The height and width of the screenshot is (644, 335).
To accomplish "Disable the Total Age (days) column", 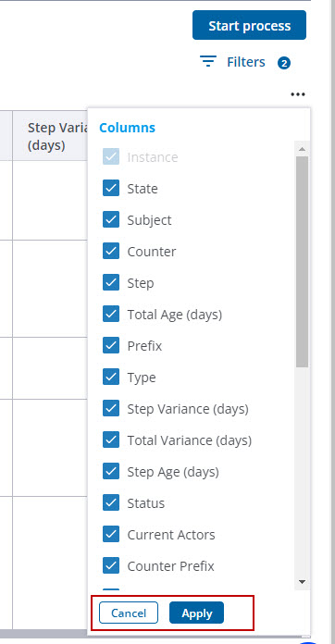I will click(x=111, y=315).
